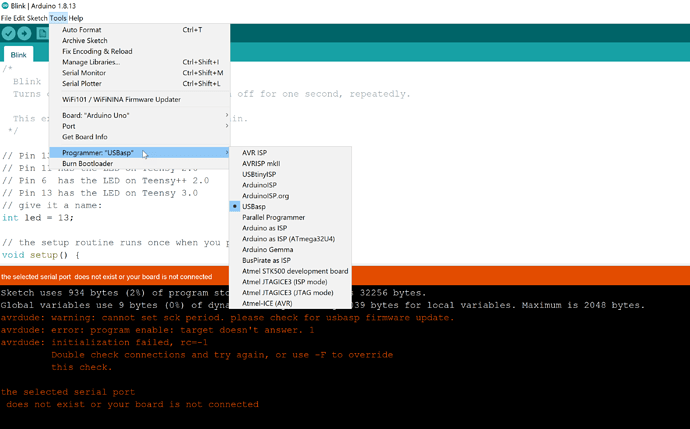Open the Edit menu
The height and width of the screenshot is (429, 690).
tap(19, 18)
